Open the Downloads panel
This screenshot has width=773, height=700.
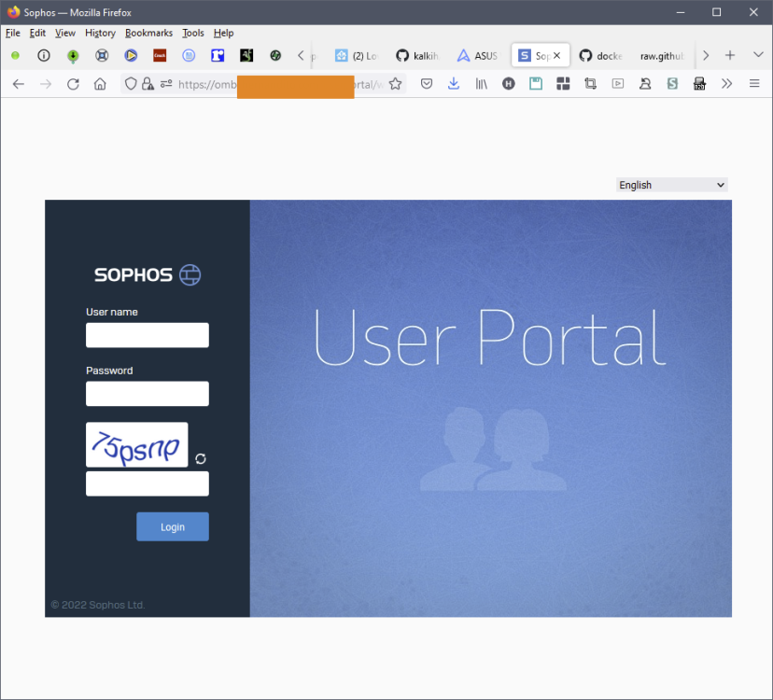tap(454, 84)
